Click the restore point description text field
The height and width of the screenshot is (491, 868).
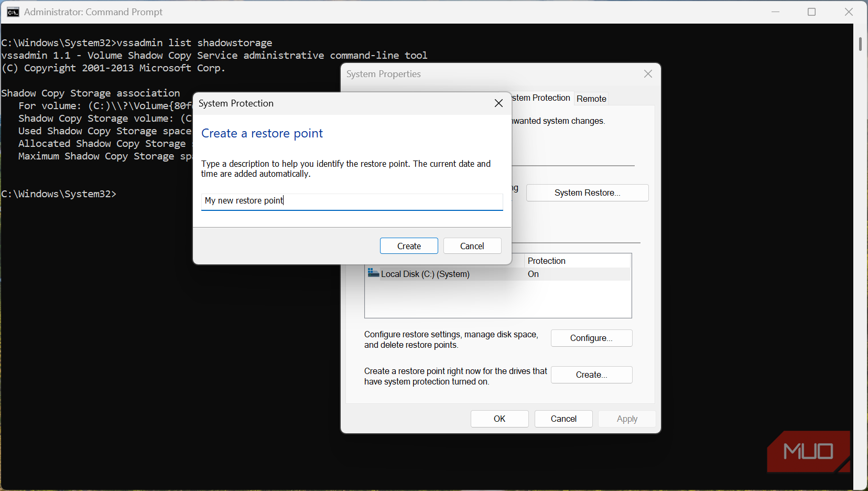click(x=352, y=201)
